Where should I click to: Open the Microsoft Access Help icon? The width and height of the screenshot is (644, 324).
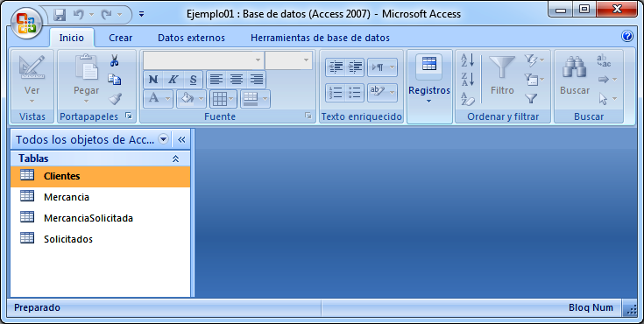[627, 36]
